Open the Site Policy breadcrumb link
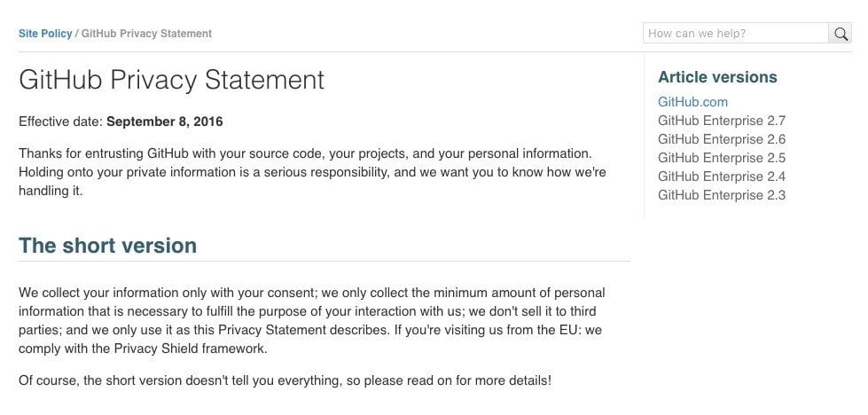This screenshot has width=868, height=415. [45, 34]
